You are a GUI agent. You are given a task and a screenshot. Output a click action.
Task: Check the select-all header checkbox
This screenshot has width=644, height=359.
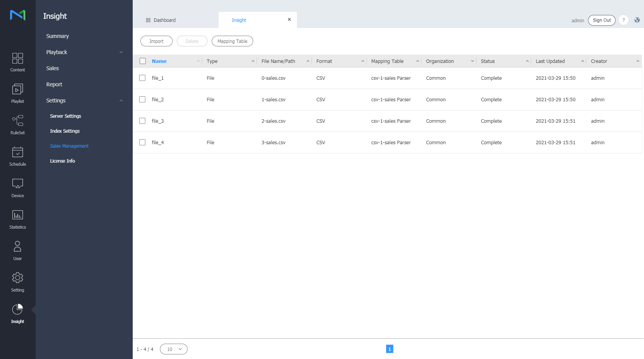click(x=143, y=61)
